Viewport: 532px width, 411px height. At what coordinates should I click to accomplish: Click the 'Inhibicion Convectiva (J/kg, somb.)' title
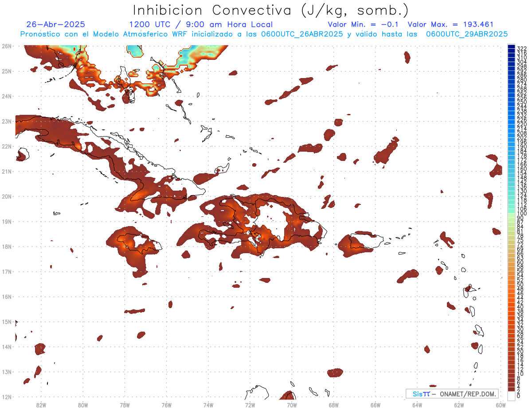(271, 10)
